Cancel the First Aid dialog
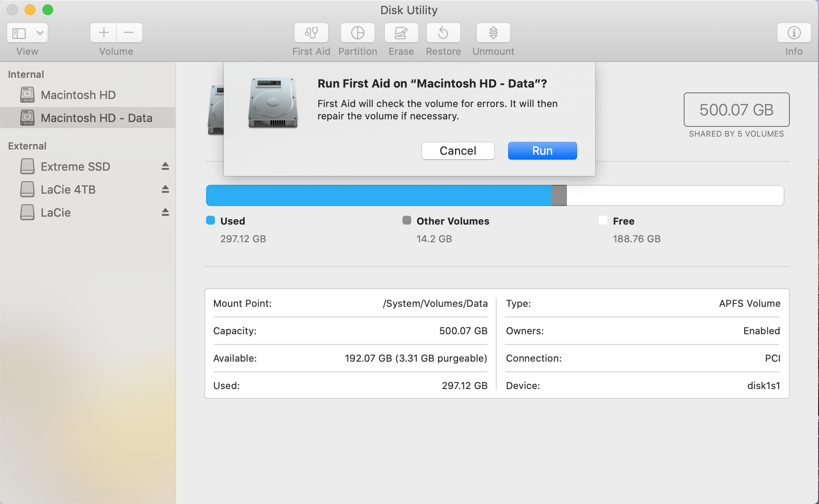This screenshot has height=504, width=819. [458, 151]
